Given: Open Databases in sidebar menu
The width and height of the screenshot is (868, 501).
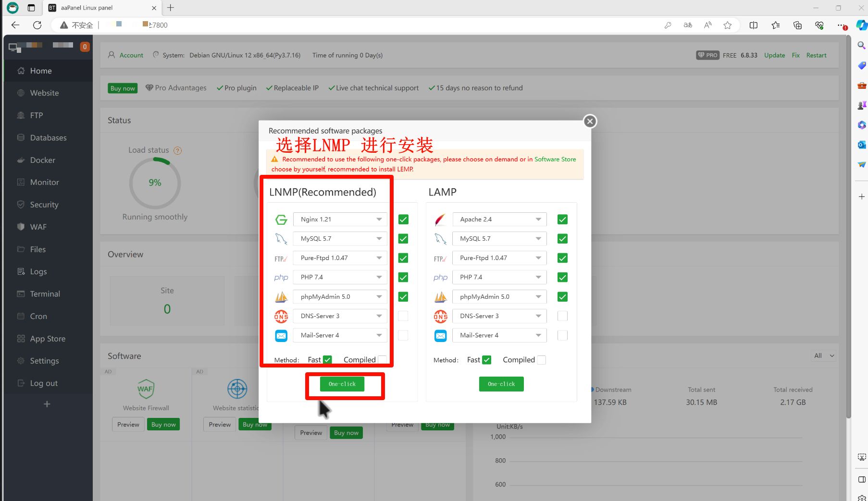Looking at the screenshot, I should coord(48,138).
